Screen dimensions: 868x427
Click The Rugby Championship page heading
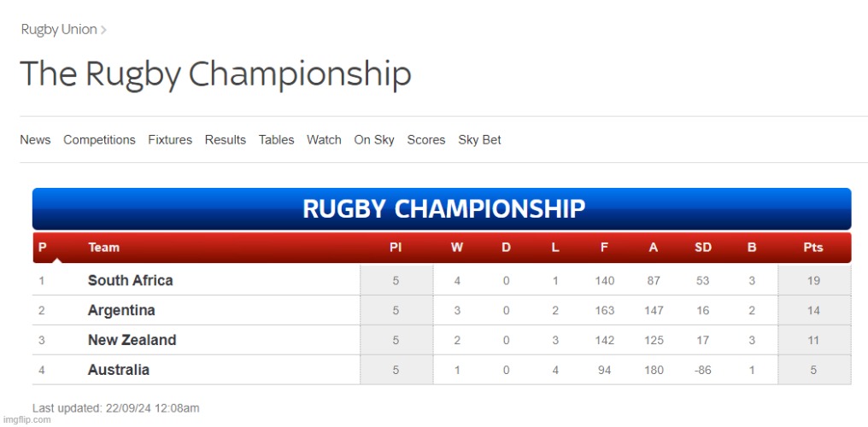coord(215,74)
